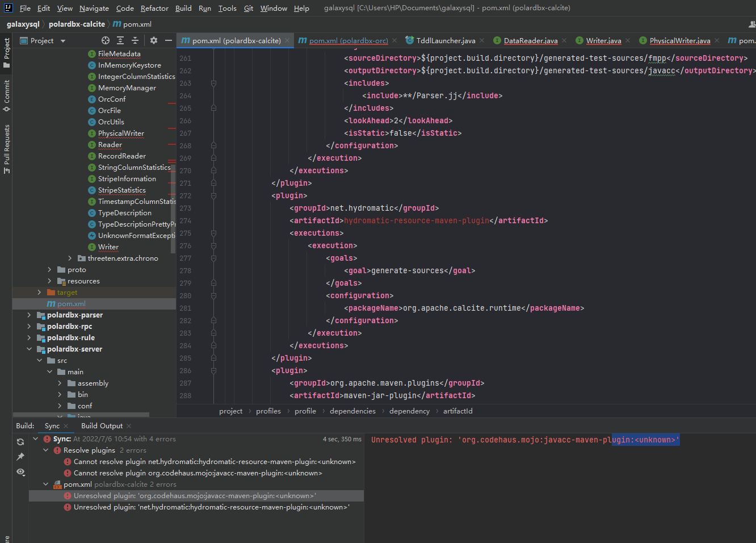Viewport: 756px width, 543px height.
Task: Click hydromatic-resource-maven-plugin text on line 274
Action: pyautogui.click(x=417, y=220)
